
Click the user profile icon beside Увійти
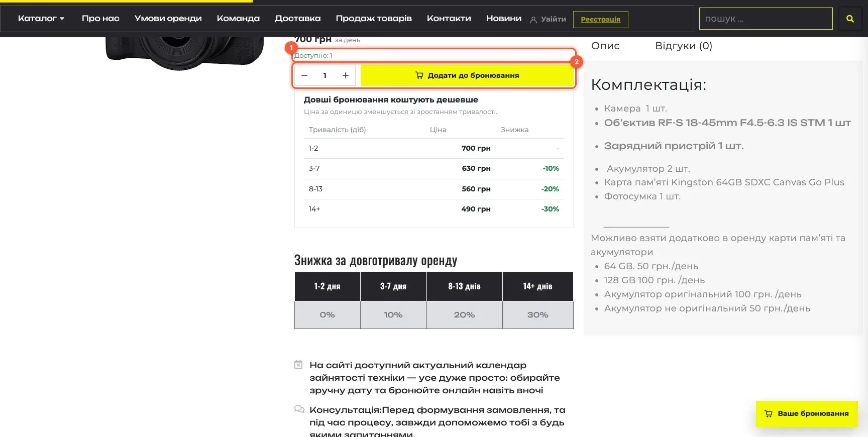[533, 20]
